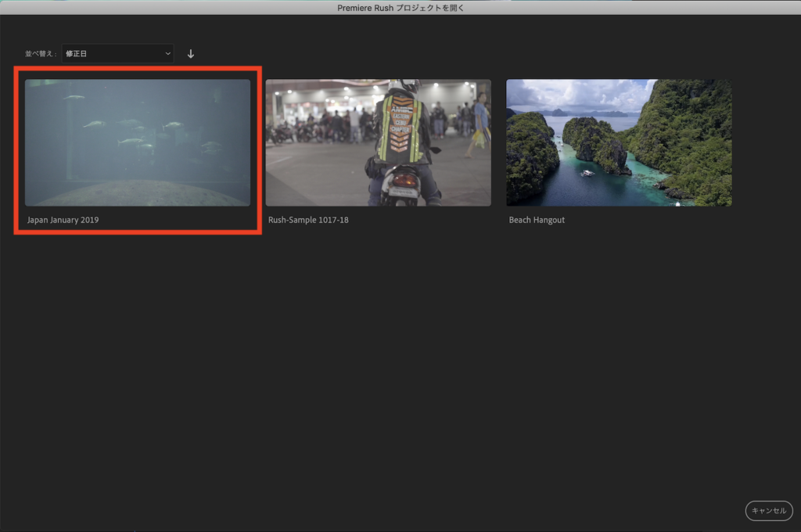Select the Rush-Sample 1017-18 project thumbnail
This screenshot has height=532, width=801.
(378, 142)
